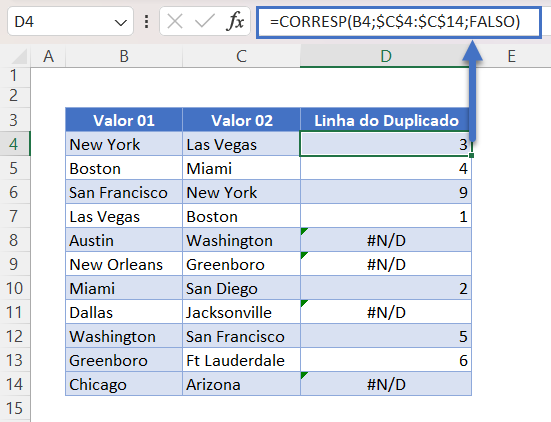This screenshot has height=422, width=551.
Task: Select row 12 header
Action: (x=15, y=336)
